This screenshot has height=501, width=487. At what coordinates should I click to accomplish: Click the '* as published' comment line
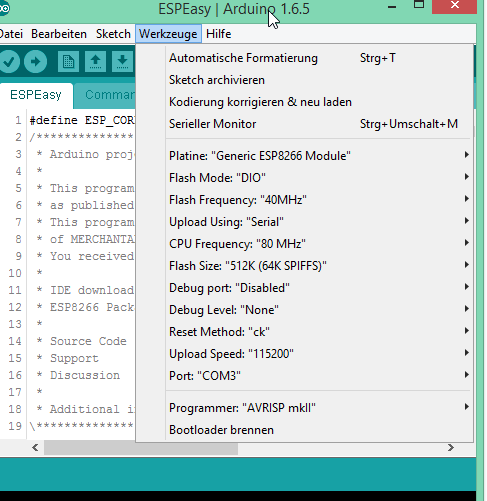point(85,205)
